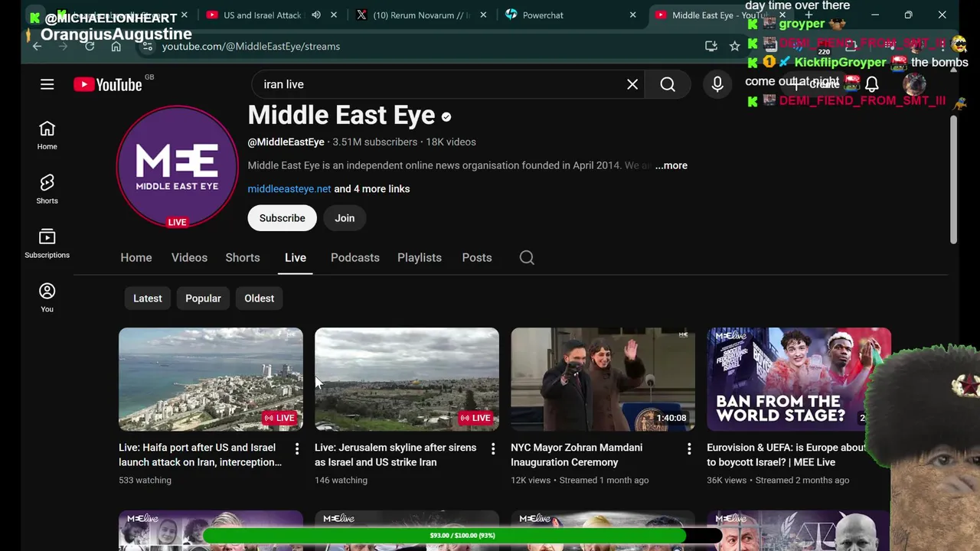Sort streams by Oldest
The height and width of the screenshot is (551, 980).
260,298
